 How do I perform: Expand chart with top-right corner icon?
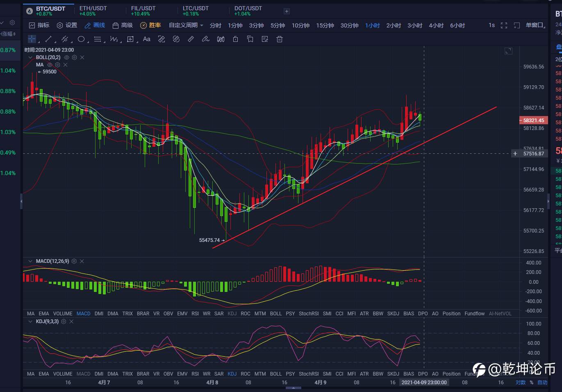[x=508, y=51]
